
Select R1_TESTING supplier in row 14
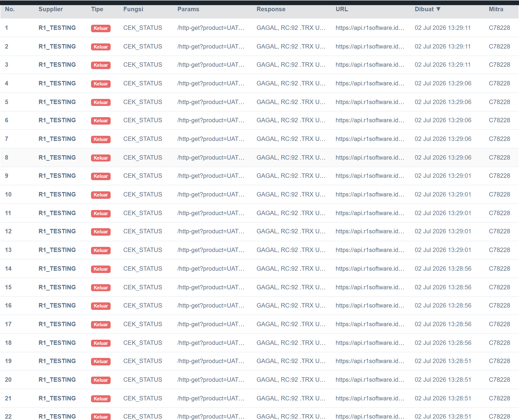point(57,269)
